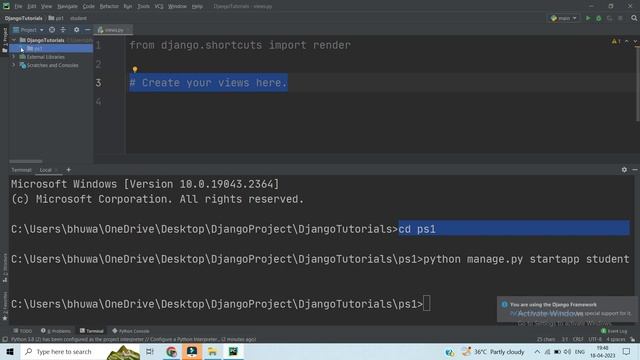Click DjangoTutorials breadcrumb in navigation bar

click(24, 18)
